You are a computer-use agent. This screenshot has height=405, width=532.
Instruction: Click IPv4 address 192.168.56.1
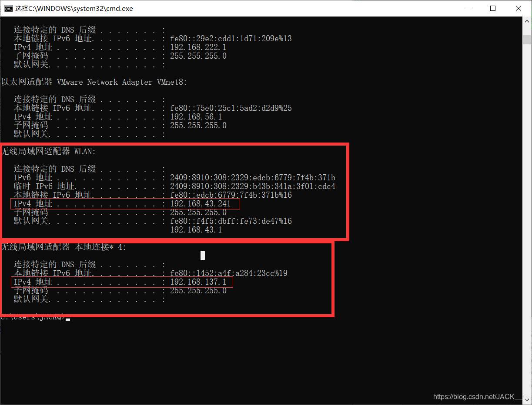[196, 117]
